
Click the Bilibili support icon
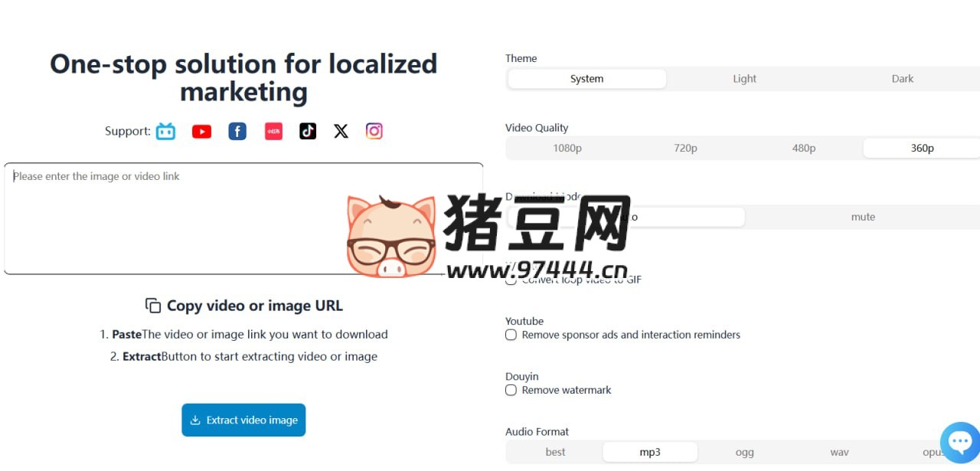pyautogui.click(x=165, y=132)
